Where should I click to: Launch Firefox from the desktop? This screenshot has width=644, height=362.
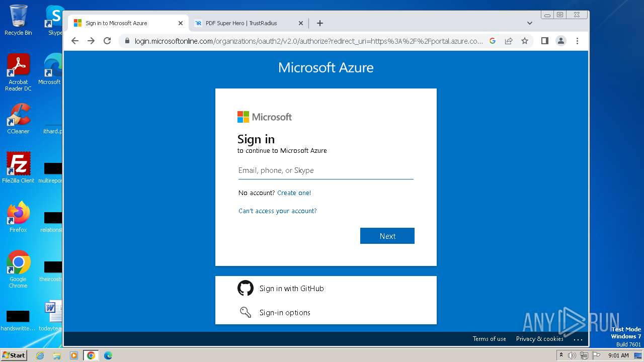[18, 217]
